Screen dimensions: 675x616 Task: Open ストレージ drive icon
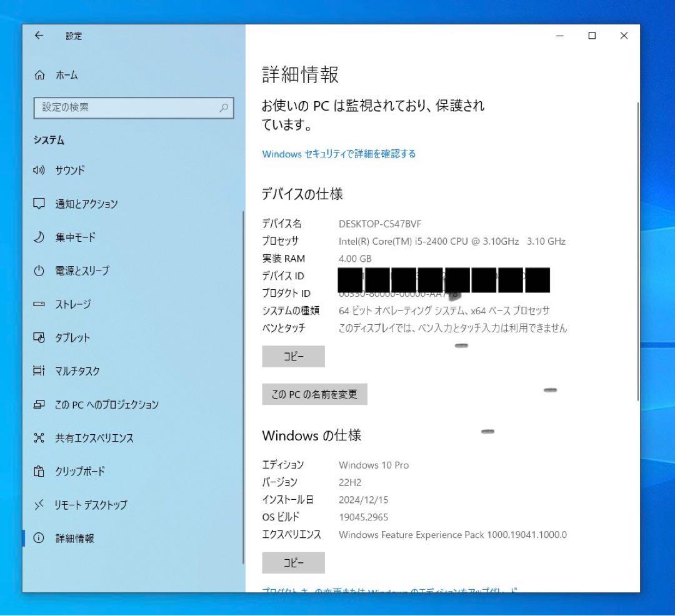click(39, 304)
